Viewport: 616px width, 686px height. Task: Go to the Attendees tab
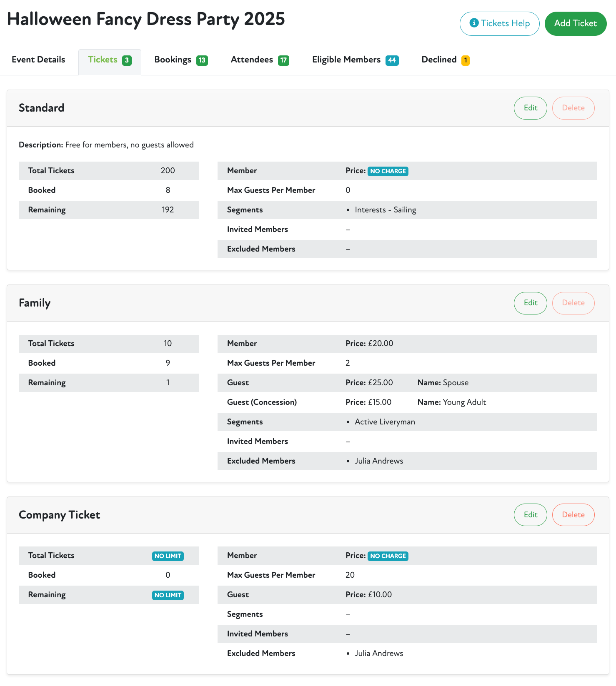[259, 60]
